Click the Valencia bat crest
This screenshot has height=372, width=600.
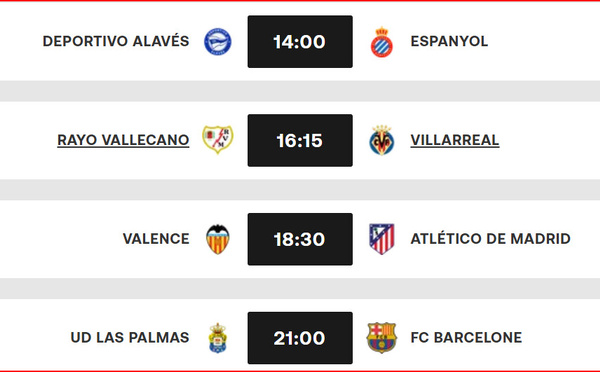point(217,239)
